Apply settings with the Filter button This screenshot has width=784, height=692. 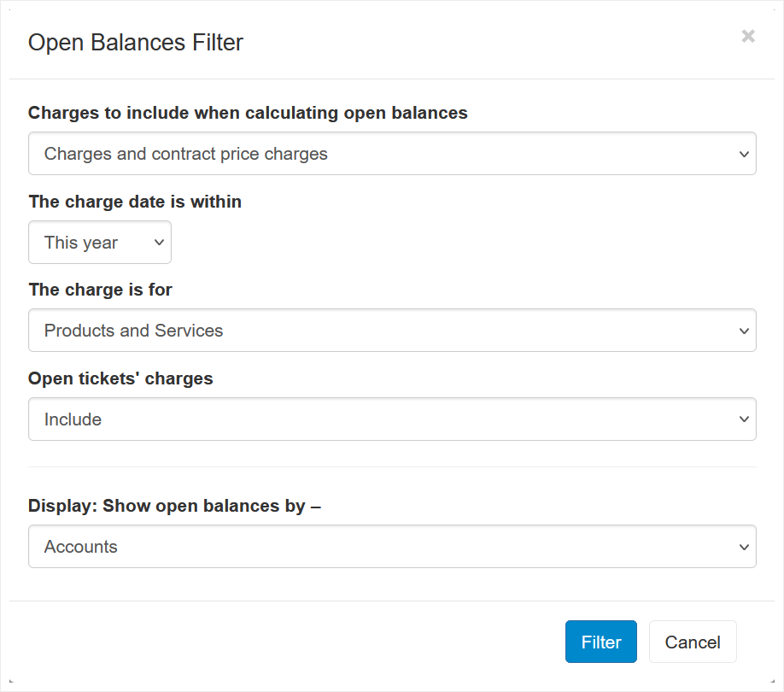click(601, 642)
